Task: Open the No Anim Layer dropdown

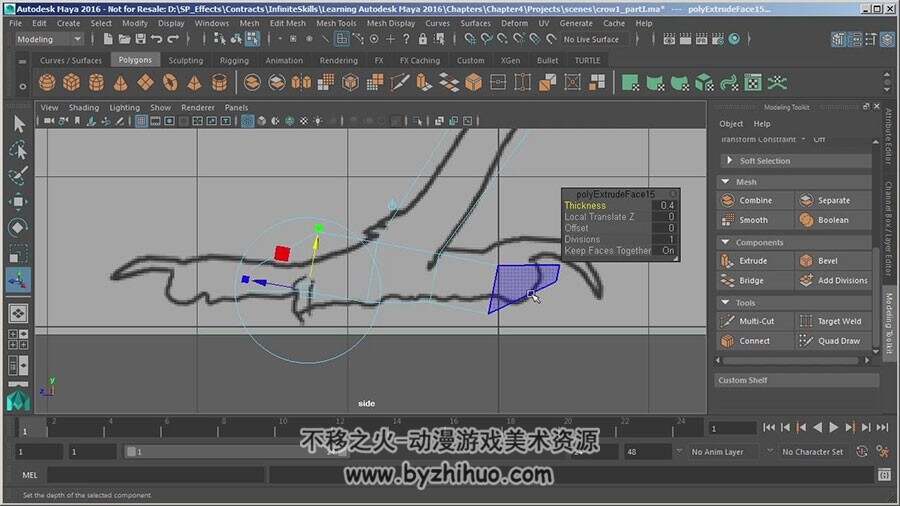Action: [723, 452]
